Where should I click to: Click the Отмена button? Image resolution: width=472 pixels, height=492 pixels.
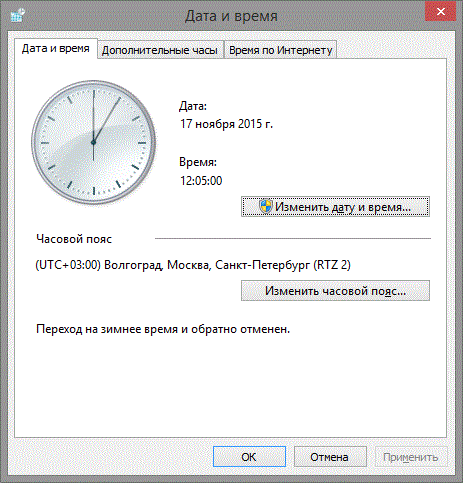pyautogui.click(x=330, y=457)
